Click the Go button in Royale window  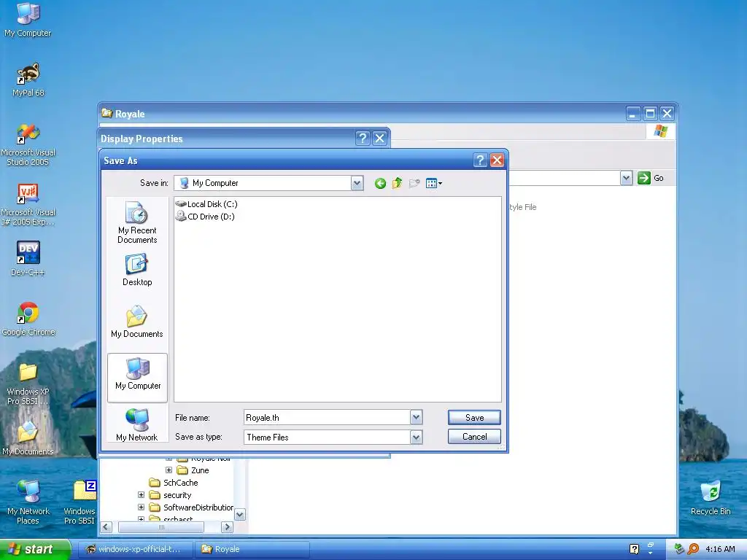pos(651,178)
